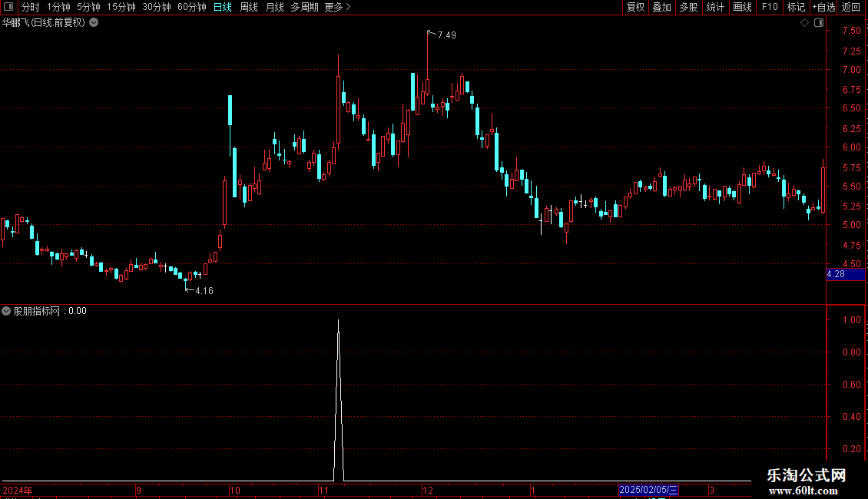Activate 画线 drawing tools
Screen dimensions: 868x499
(742, 7)
